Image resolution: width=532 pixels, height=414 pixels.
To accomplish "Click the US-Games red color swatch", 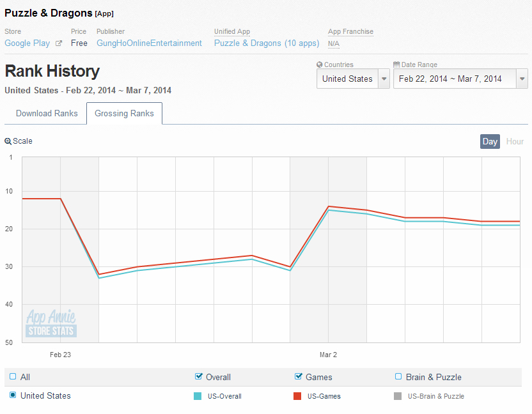I will 298,396.
